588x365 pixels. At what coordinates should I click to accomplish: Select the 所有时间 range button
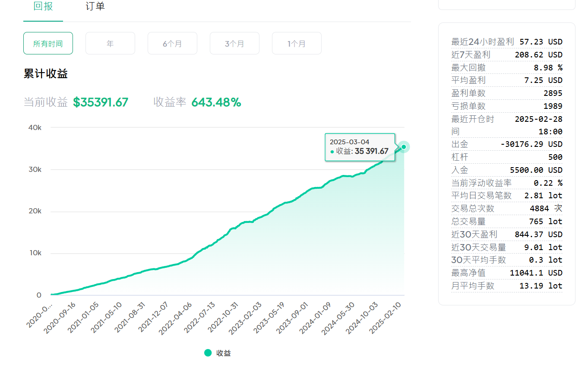(48, 44)
